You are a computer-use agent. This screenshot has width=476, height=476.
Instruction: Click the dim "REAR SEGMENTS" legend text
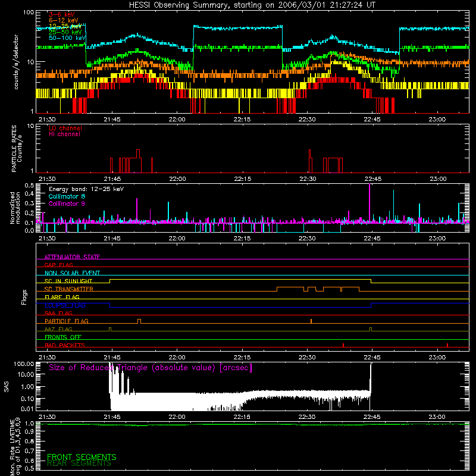(79, 464)
